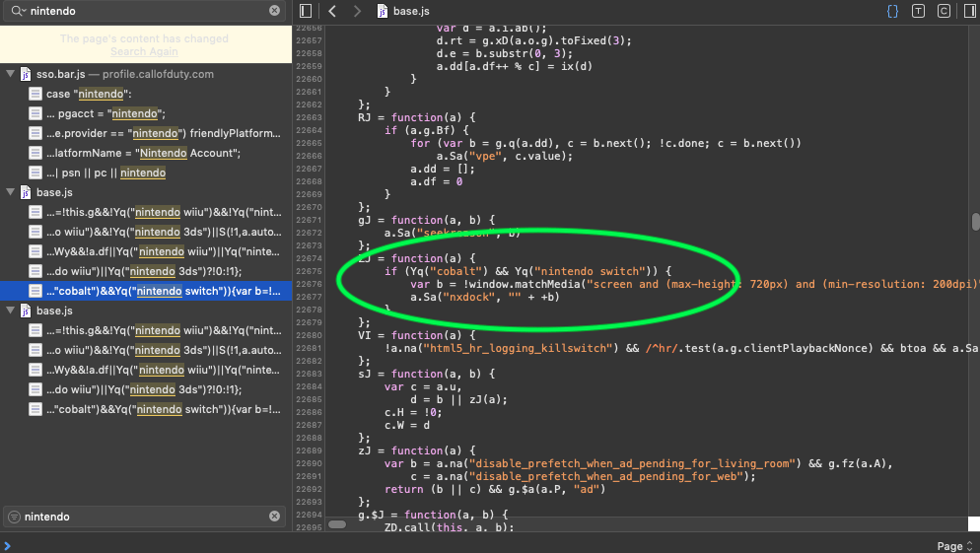The height and width of the screenshot is (553, 980).
Task: Open the Page context selector
Action: click(955, 546)
